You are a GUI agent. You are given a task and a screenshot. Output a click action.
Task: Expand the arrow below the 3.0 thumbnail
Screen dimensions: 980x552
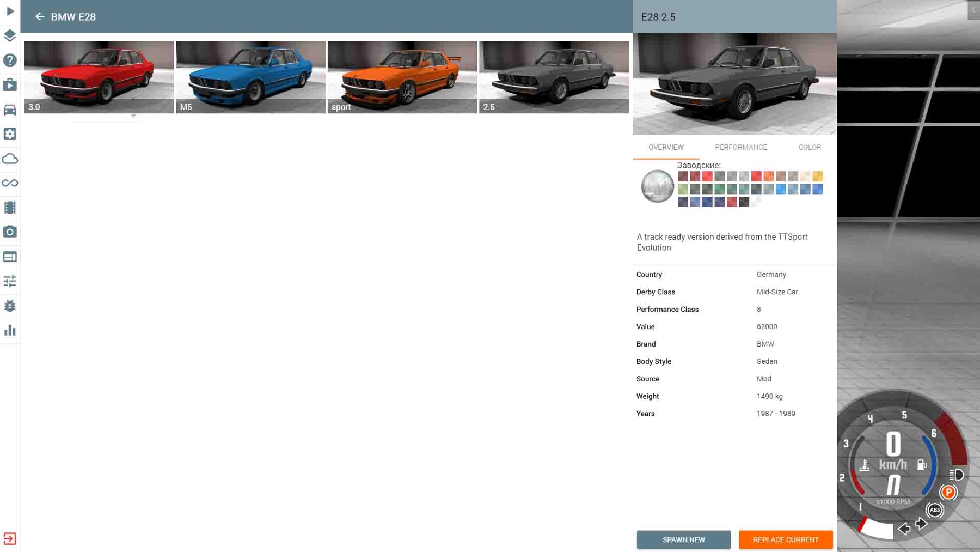click(133, 116)
